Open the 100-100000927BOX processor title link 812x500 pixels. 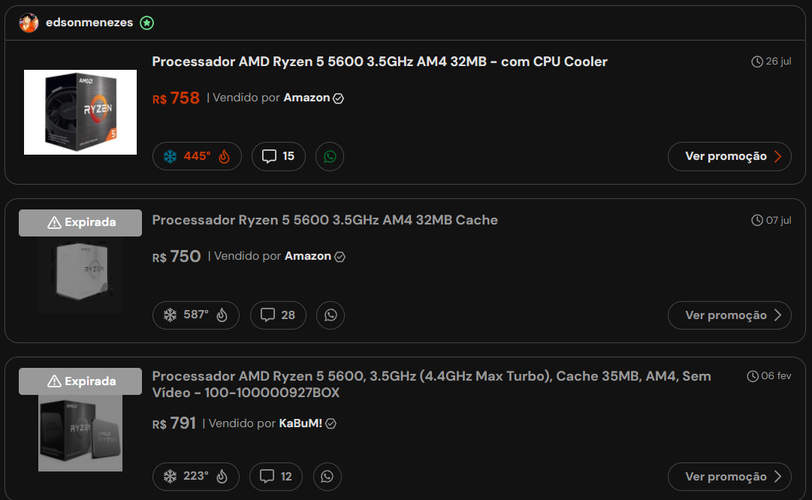pos(431,384)
